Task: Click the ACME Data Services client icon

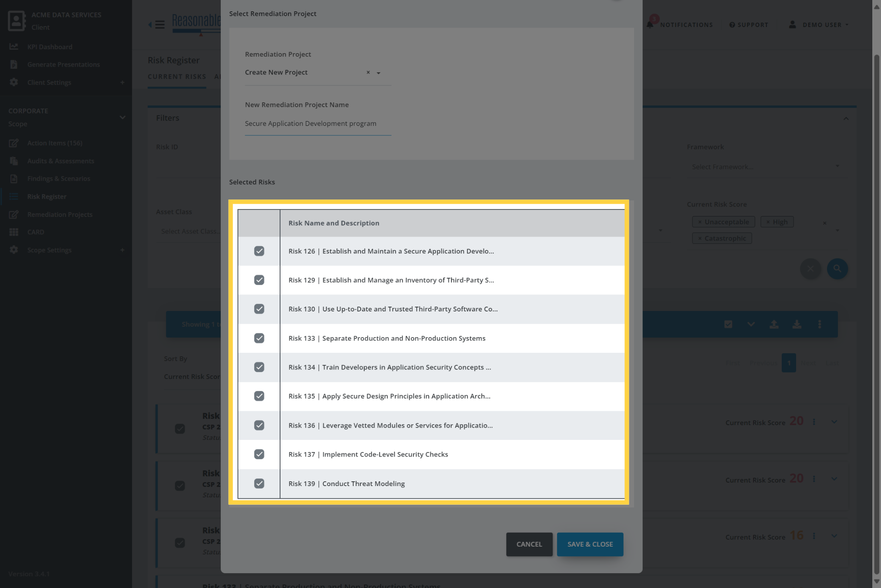Action: [x=17, y=21]
